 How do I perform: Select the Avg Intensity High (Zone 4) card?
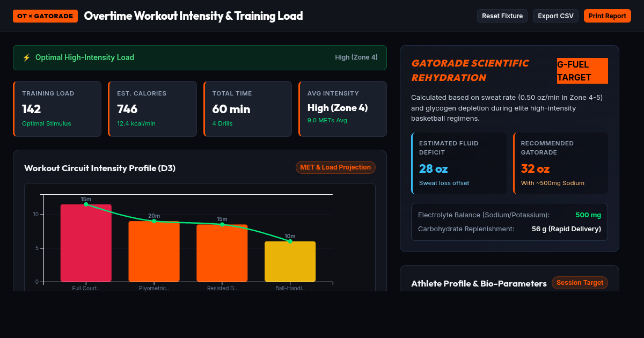click(x=342, y=109)
